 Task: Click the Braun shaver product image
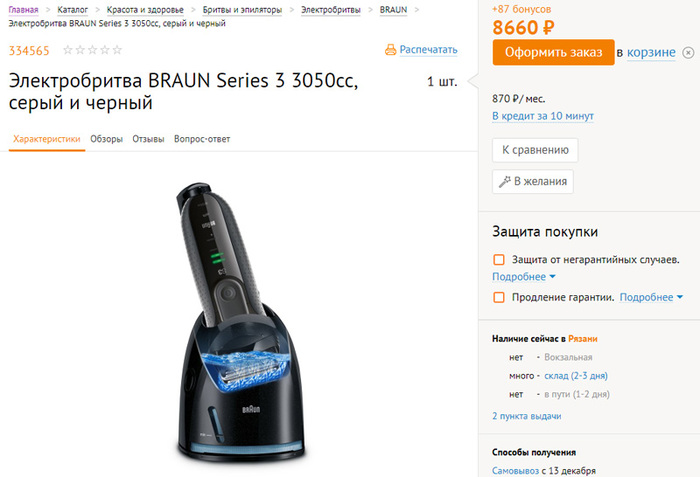pos(239,322)
